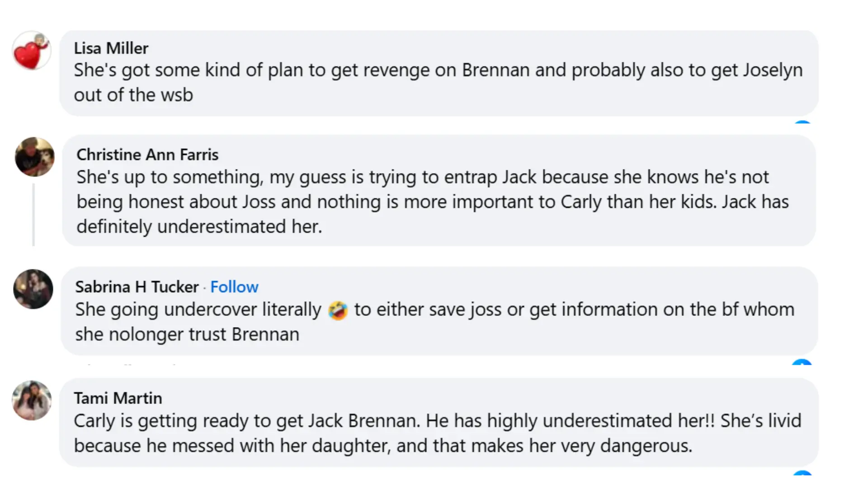Click Sabrina's comment line 'she nolonger trust Brennan'

[187, 334]
